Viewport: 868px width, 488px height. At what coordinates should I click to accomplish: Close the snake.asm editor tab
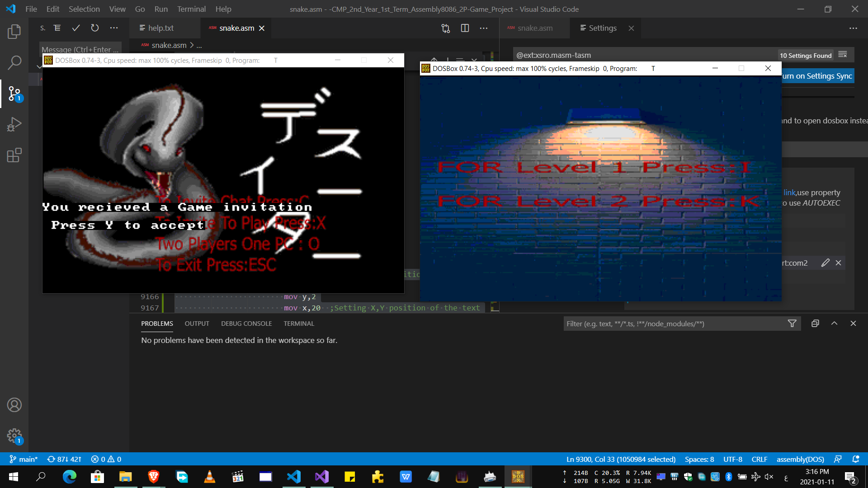coord(262,28)
